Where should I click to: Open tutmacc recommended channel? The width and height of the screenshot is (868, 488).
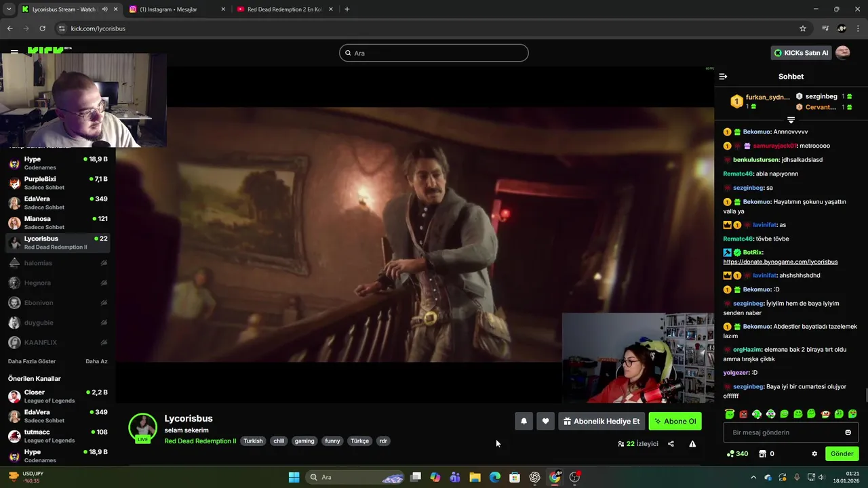pos(58,436)
